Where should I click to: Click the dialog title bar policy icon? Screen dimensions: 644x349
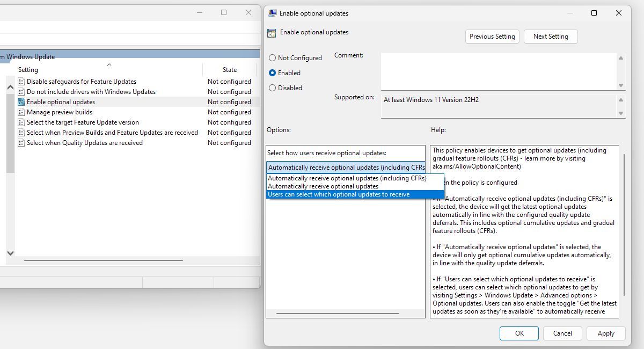click(x=271, y=13)
